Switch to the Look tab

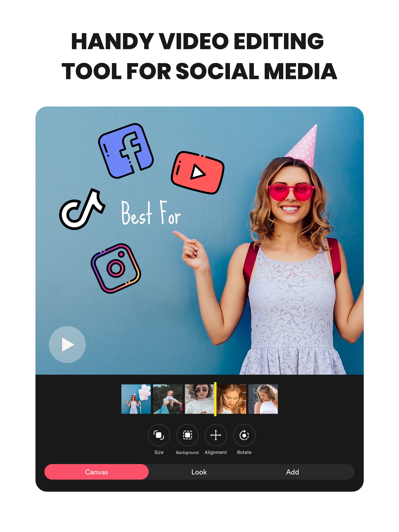[x=199, y=472]
